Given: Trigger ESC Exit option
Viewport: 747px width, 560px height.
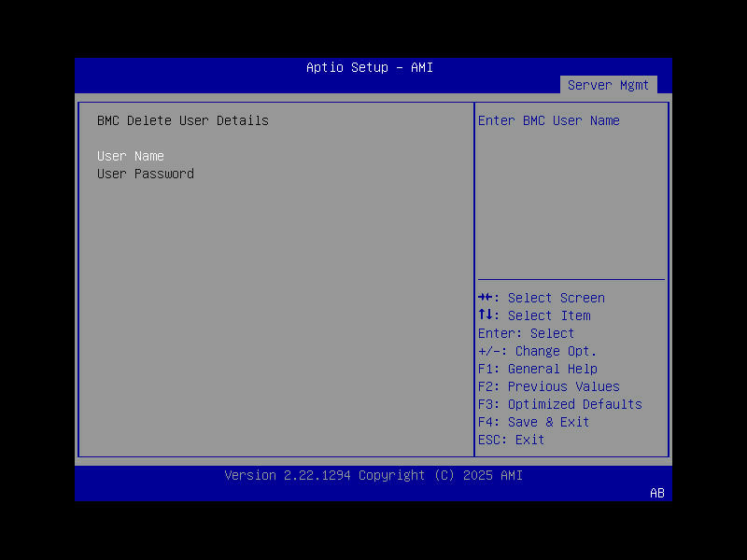Looking at the screenshot, I should tap(511, 440).
